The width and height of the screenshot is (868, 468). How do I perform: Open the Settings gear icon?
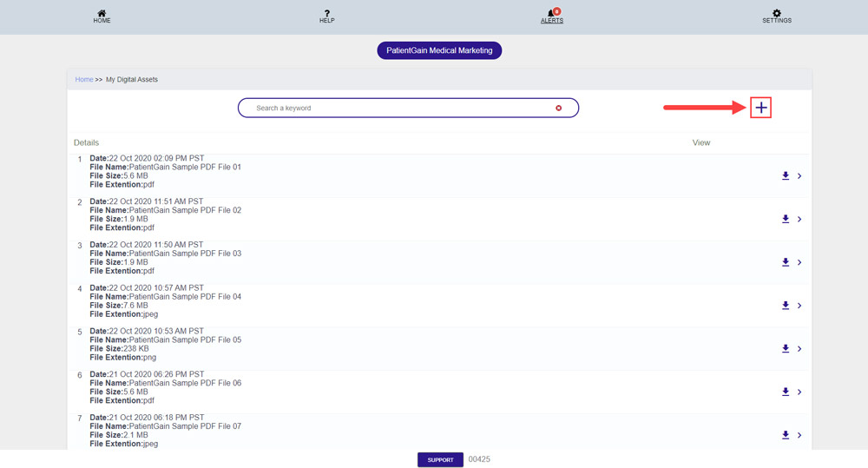(x=777, y=13)
